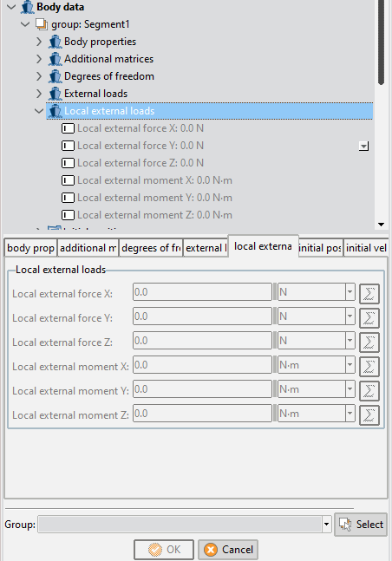Switch to the initial vel tab

365,248
